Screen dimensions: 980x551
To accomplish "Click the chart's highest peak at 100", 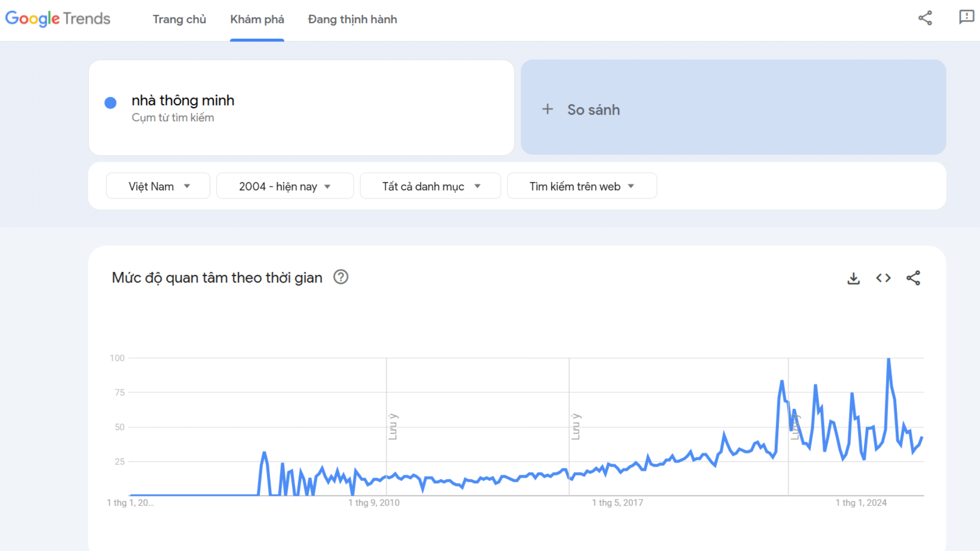I will (889, 359).
